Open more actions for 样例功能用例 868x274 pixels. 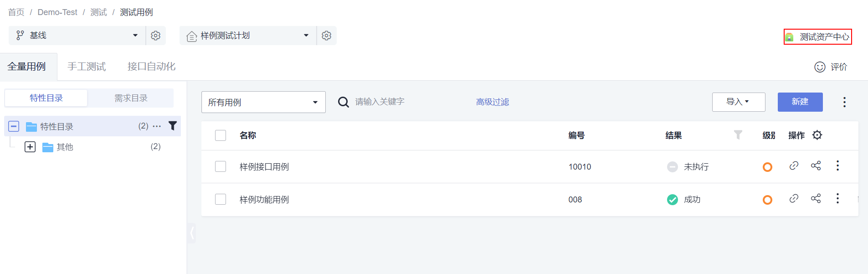pyautogui.click(x=837, y=198)
